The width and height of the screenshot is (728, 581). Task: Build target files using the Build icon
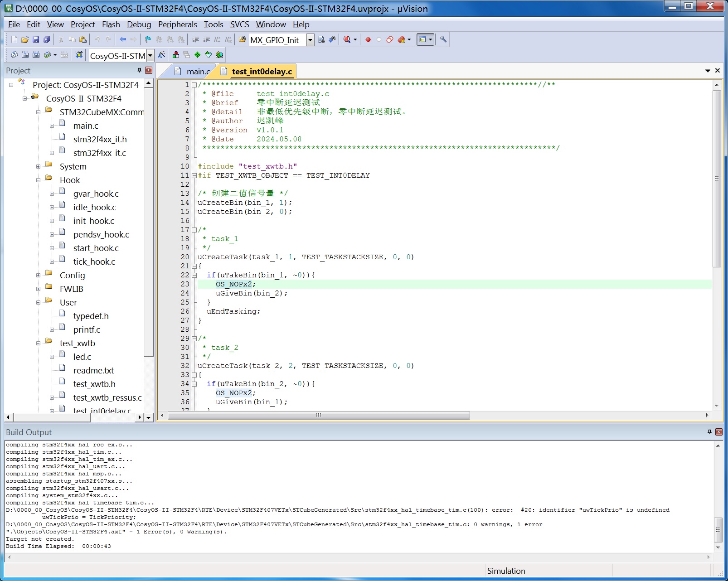pyautogui.click(x=25, y=55)
